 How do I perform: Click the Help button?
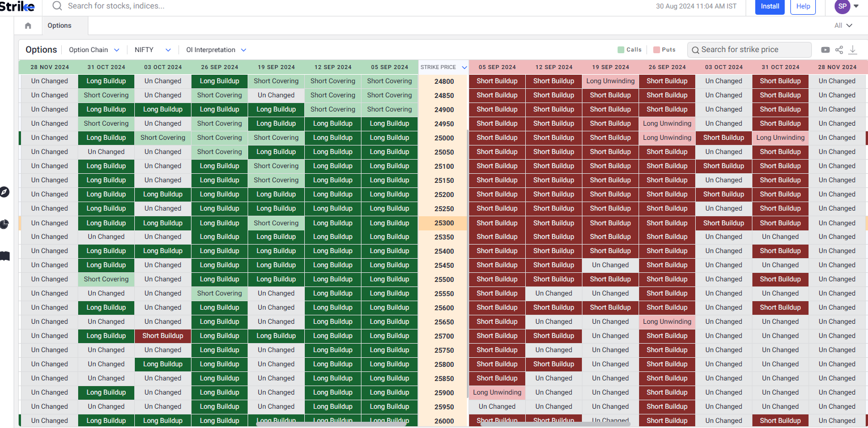coord(803,6)
